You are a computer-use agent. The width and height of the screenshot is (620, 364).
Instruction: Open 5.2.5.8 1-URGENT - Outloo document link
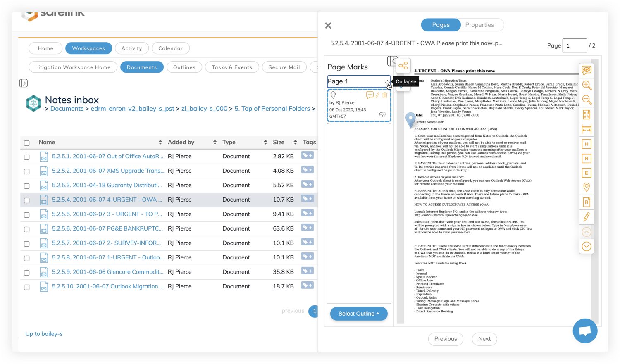coord(108,257)
